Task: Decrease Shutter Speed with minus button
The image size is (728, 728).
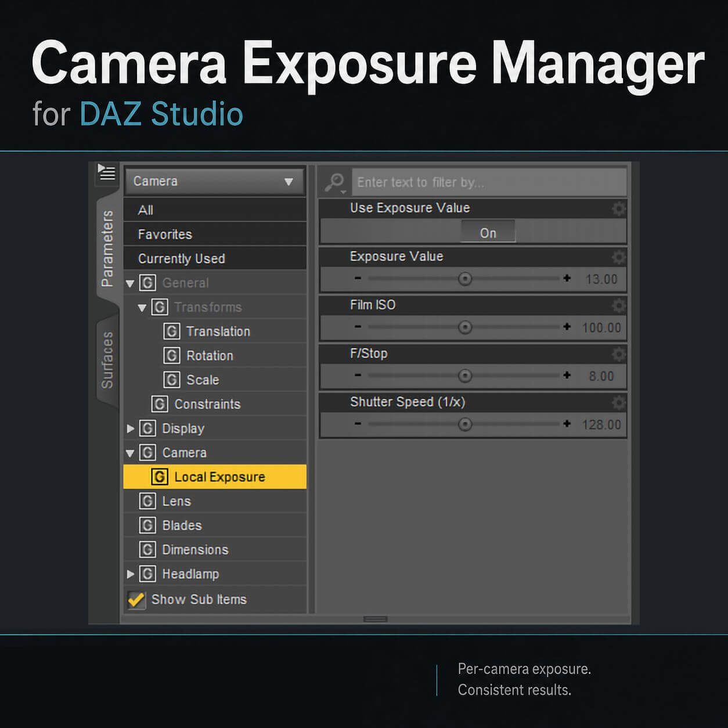Action: click(x=358, y=424)
